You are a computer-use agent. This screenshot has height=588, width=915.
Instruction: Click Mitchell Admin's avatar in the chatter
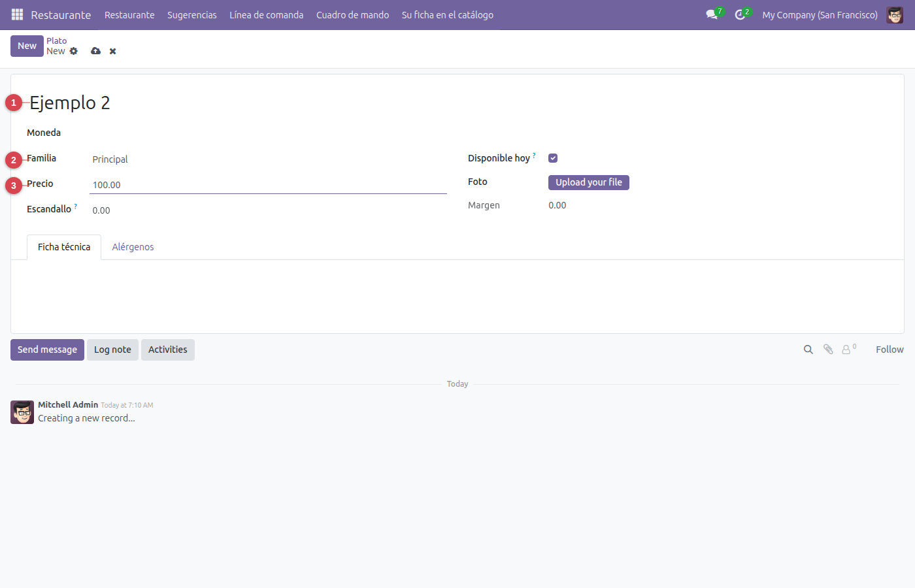(x=22, y=412)
